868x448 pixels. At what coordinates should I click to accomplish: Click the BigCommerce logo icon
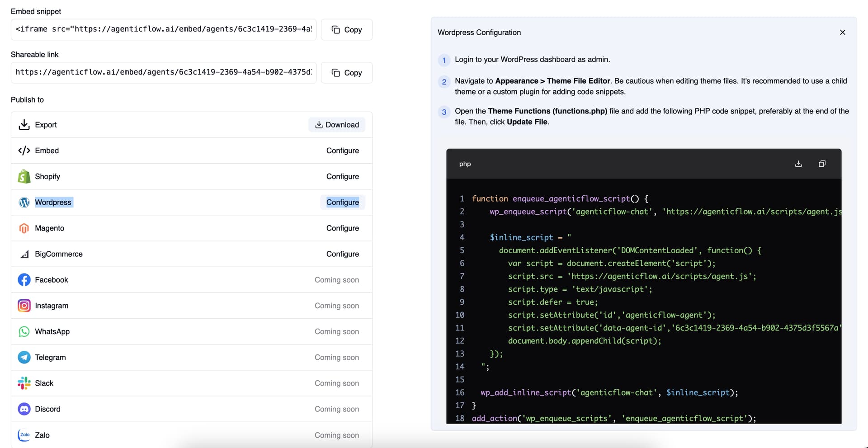[x=24, y=254]
